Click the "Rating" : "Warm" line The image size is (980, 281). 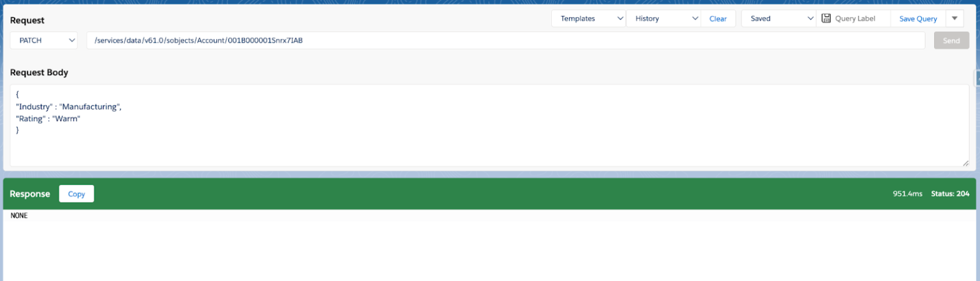pyautogui.click(x=48, y=118)
